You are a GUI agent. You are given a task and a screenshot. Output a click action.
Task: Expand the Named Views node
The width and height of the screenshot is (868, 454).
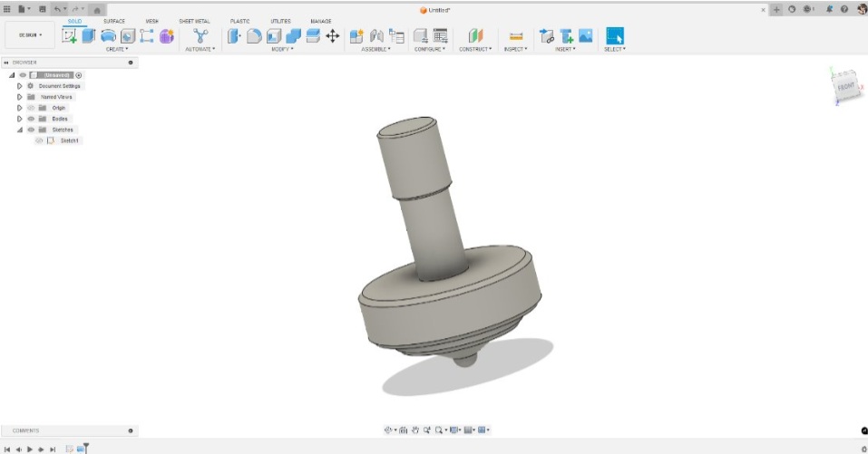(x=19, y=97)
